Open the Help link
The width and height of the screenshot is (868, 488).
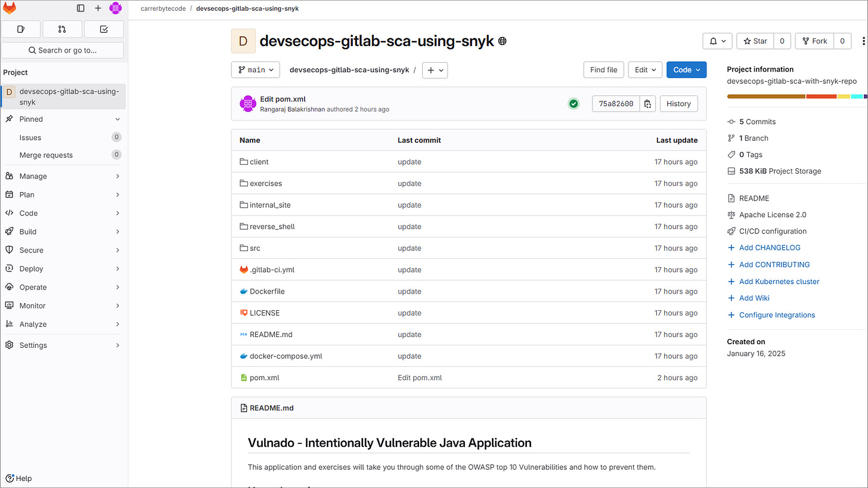(18, 478)
